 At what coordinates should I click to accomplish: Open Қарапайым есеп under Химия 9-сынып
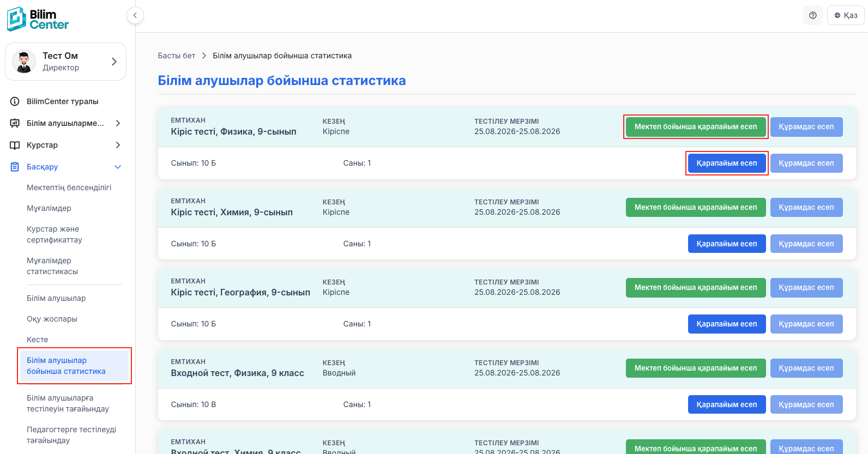coord(727,244)
